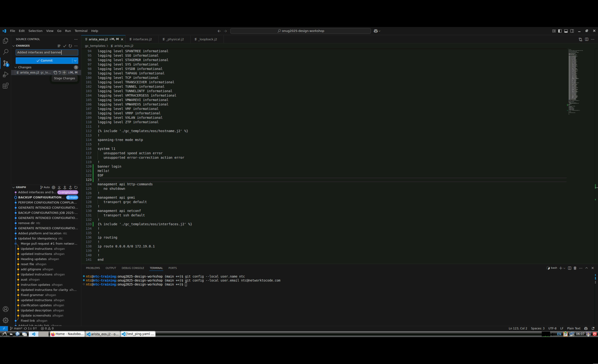The image size is (598, 364).
Task: Push commits with the graph push icon
Action: [x=70, y=187]
